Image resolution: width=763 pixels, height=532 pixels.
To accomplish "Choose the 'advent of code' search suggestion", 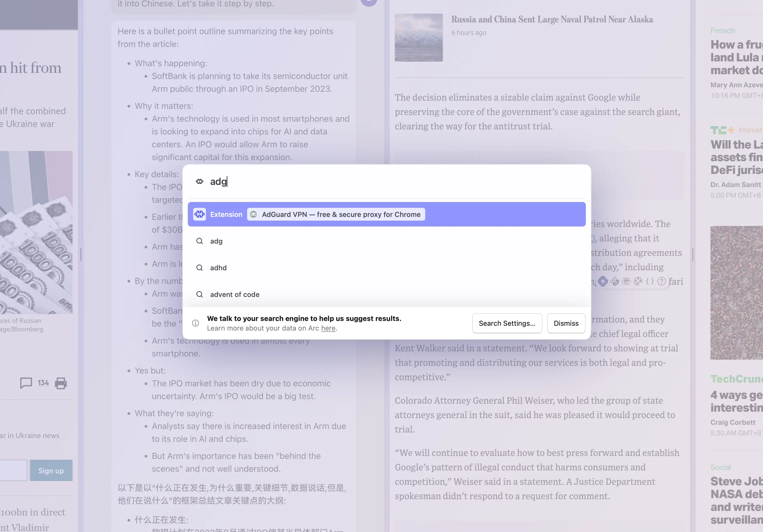I will (x=387, y=294).
